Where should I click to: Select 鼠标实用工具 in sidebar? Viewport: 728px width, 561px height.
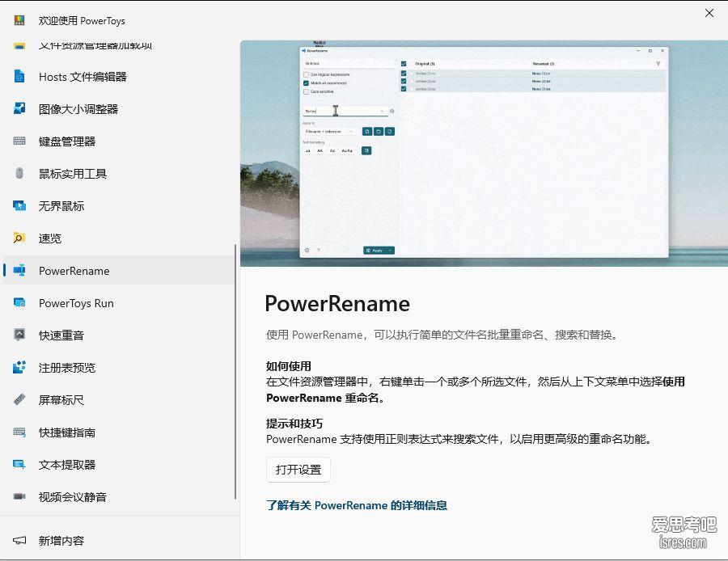[x=118, y=174]
